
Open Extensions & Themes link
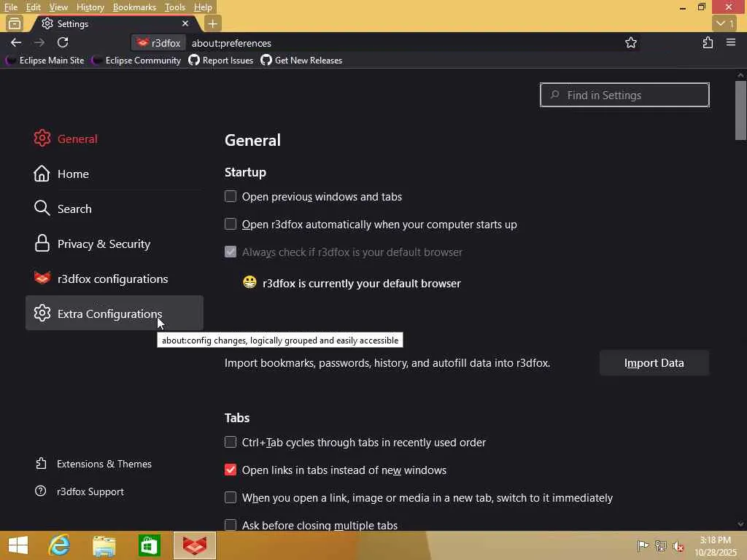[x=93, y=464]
